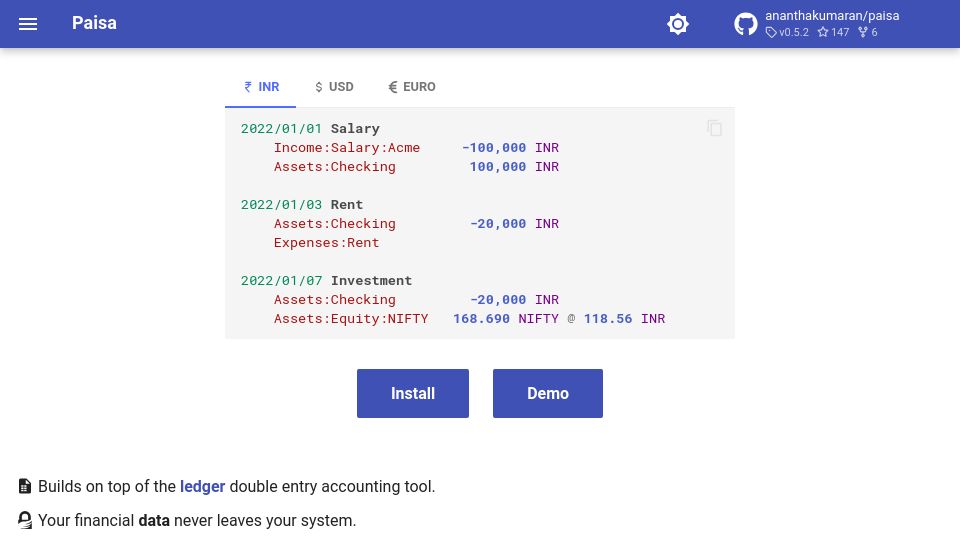Screen dimensions: 960x540
Task: Click the icon beside "Your financial data"
Action: 24,520
